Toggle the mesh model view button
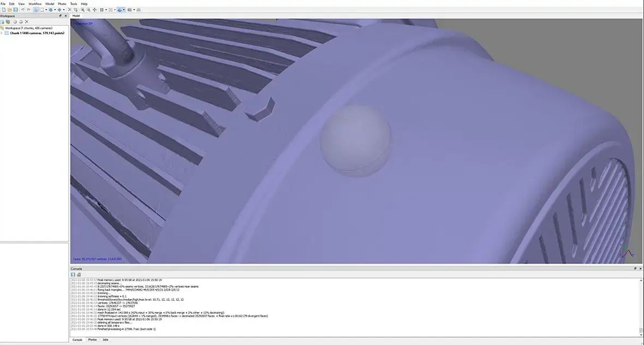Image resolution: width=644 pixels, height=345 pixels. tap(120, 10)
